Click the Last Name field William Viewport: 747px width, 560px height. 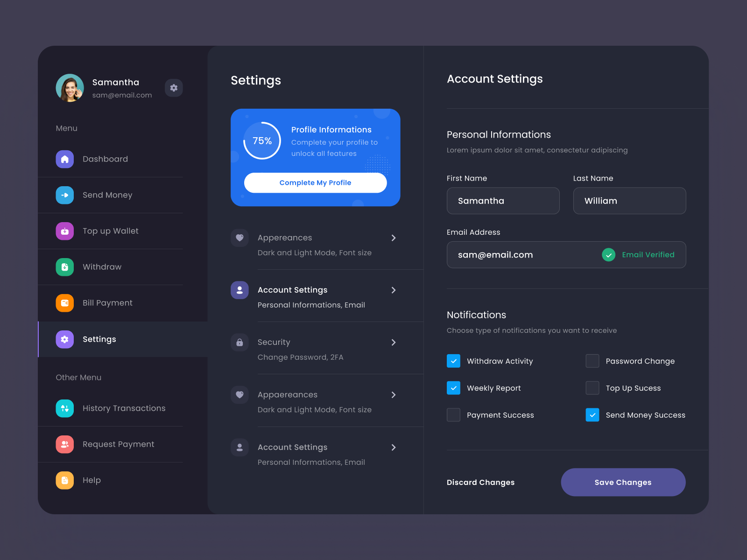pyautogui.click(x=630, y=201)
